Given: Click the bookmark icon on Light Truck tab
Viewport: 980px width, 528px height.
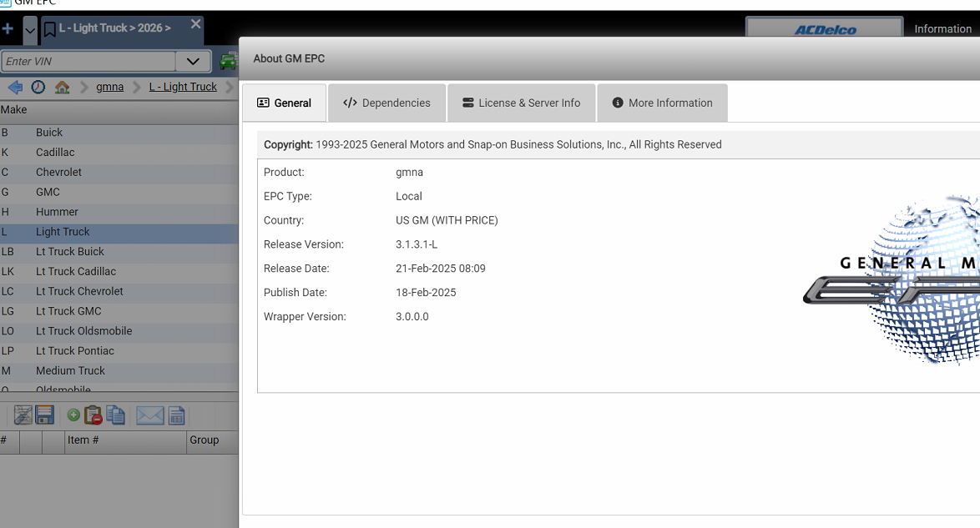Looking at the screenshot, I should (50, 28).
